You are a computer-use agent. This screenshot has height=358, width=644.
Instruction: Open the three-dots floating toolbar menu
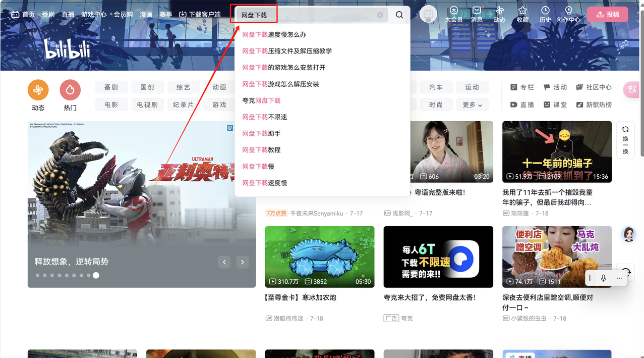[619, 278]
